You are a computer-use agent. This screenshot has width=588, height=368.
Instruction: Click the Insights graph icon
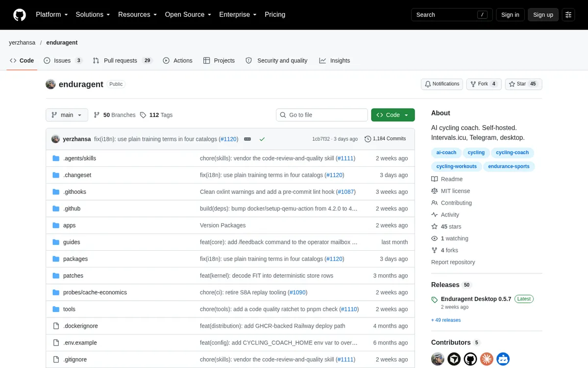point(322,60)
